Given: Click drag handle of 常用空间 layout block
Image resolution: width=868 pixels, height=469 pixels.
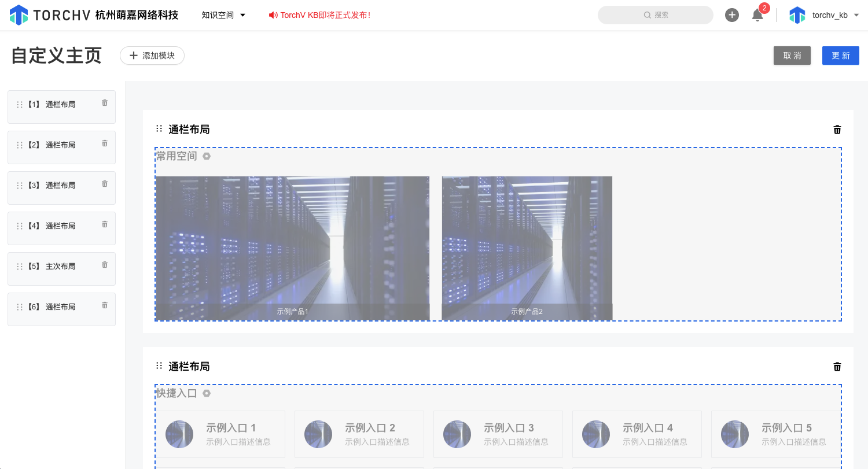Looking at the screenshot, I should [159, 129].
